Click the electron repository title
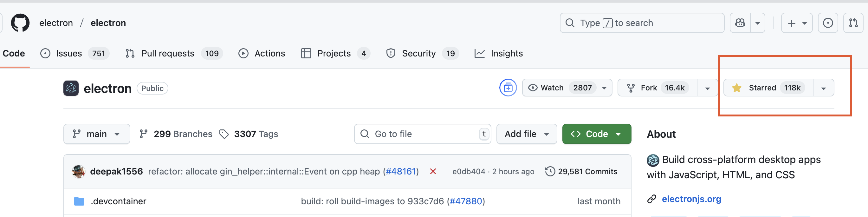Image resolution: width=868 pixels, height=217 pixels. [x=107, y=88]
